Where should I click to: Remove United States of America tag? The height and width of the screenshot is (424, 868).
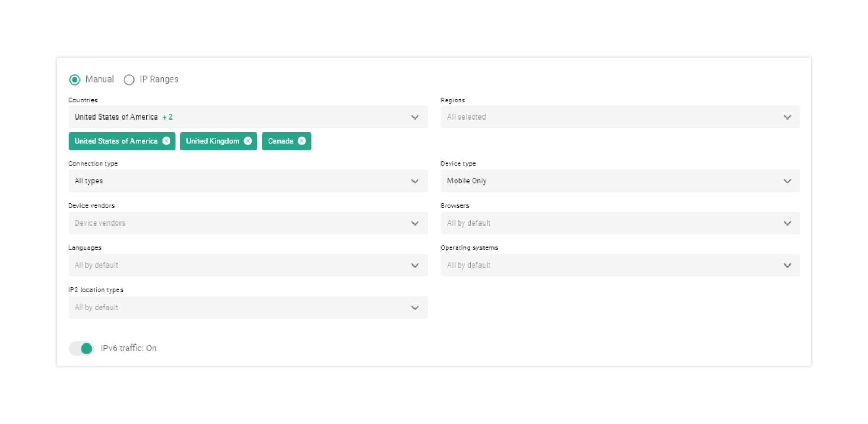[x=166, y=141]
